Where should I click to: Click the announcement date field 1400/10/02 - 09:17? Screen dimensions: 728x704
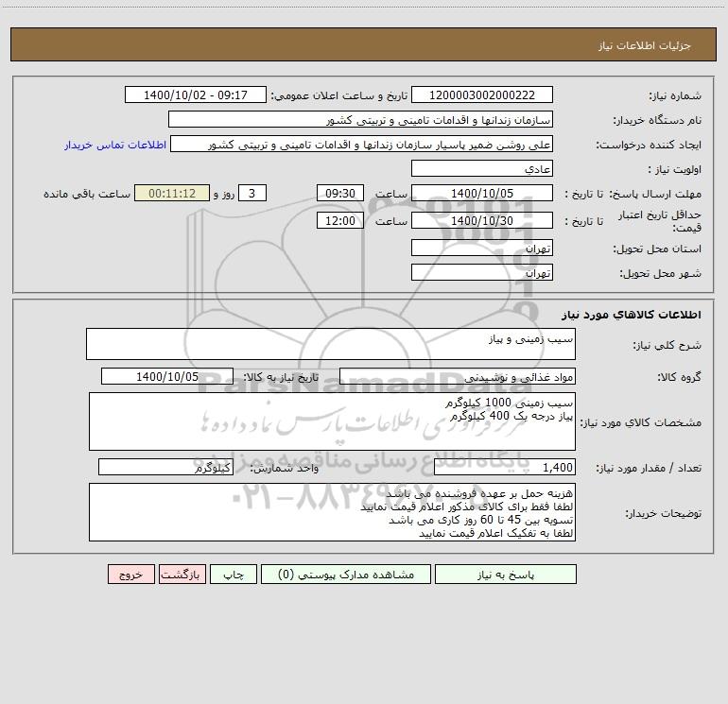tap(196, 94)
